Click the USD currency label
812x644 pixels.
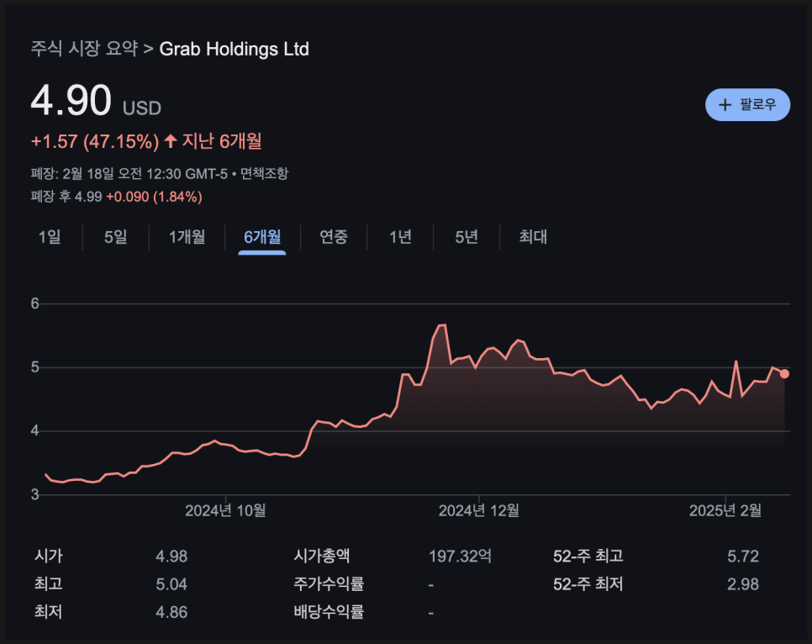(142, 108)
